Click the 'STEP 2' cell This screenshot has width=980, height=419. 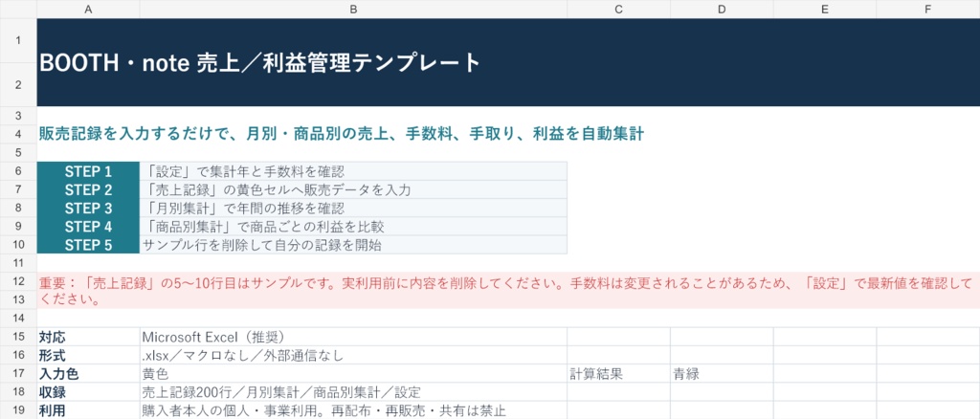pos(88,189)
